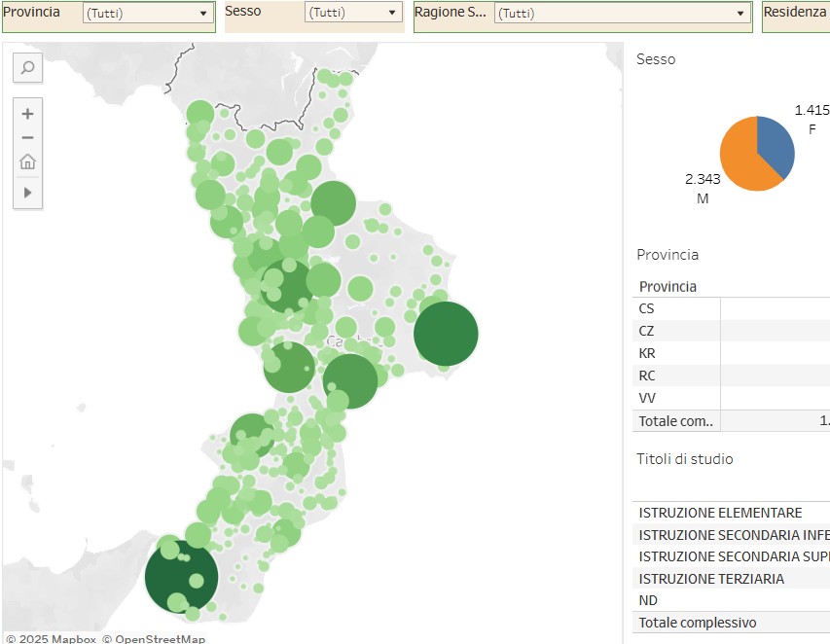The height and width of the screenshot is (644, 830).
Task: Select the VV province row
Action: coord(731,398)
